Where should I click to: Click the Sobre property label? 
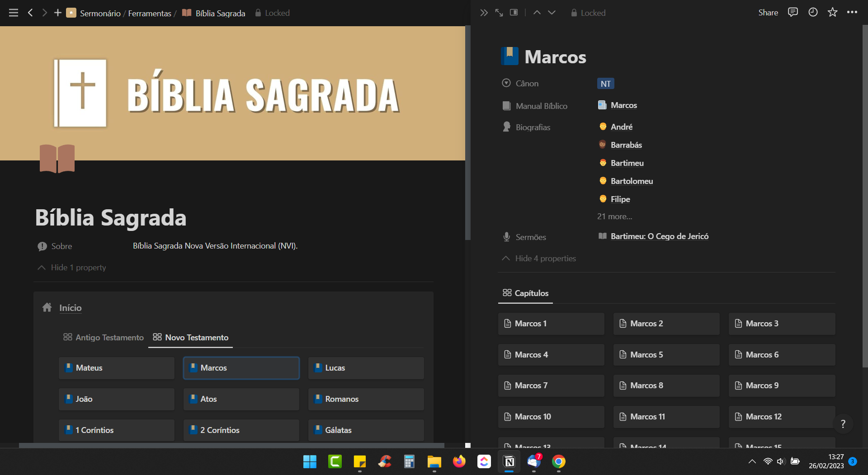(x=61, y=246)
